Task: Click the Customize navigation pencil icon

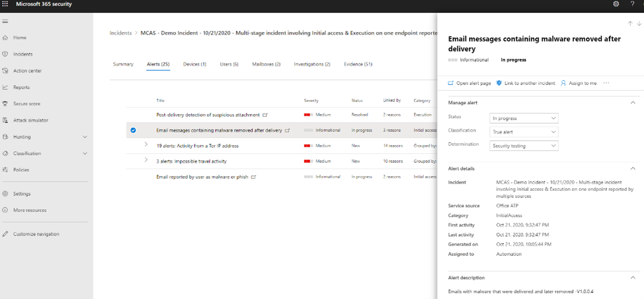Action: click(x=5, y=234)
